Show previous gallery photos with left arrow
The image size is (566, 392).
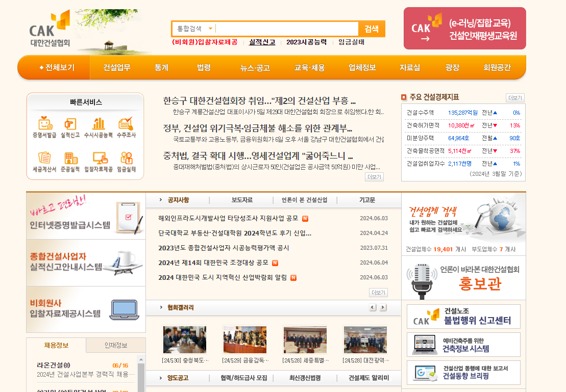373,307
